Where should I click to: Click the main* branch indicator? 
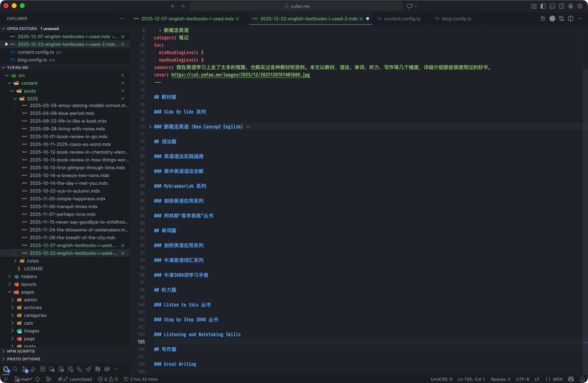pos(24,379)
